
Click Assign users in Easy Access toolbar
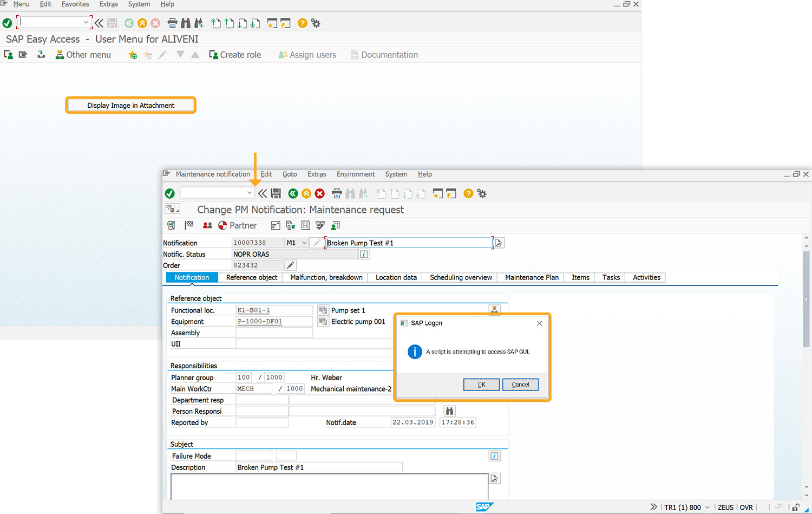pyautogui.click(x=307, y=55)
